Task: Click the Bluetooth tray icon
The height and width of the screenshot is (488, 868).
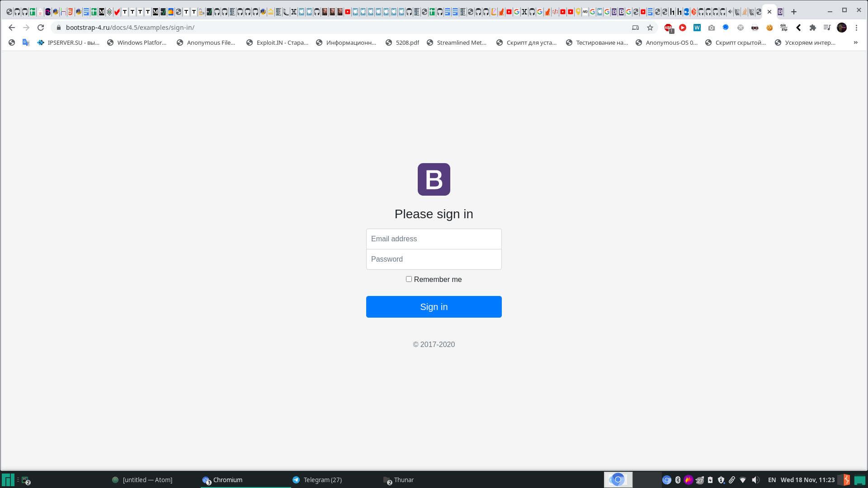Action: (678, 480)
